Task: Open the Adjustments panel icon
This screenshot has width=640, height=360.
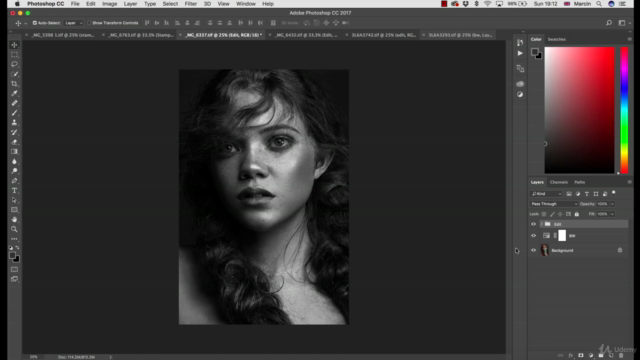Action: [x=520, y=94]
